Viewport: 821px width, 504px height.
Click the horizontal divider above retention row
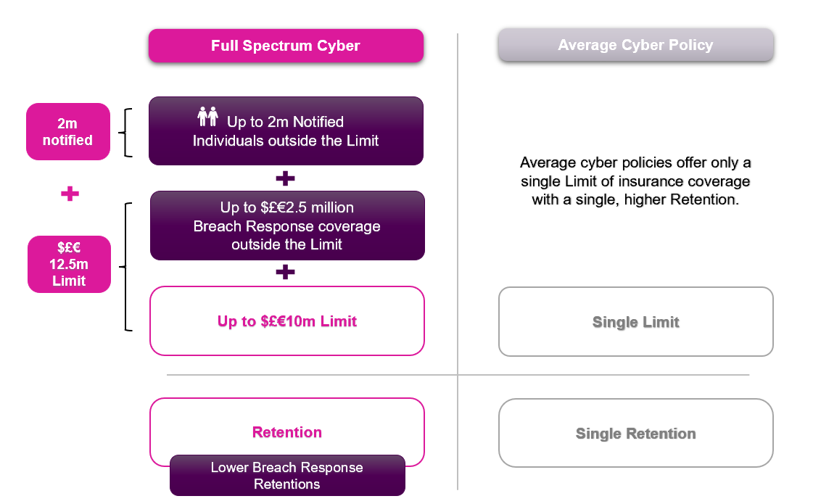[458, 375]
